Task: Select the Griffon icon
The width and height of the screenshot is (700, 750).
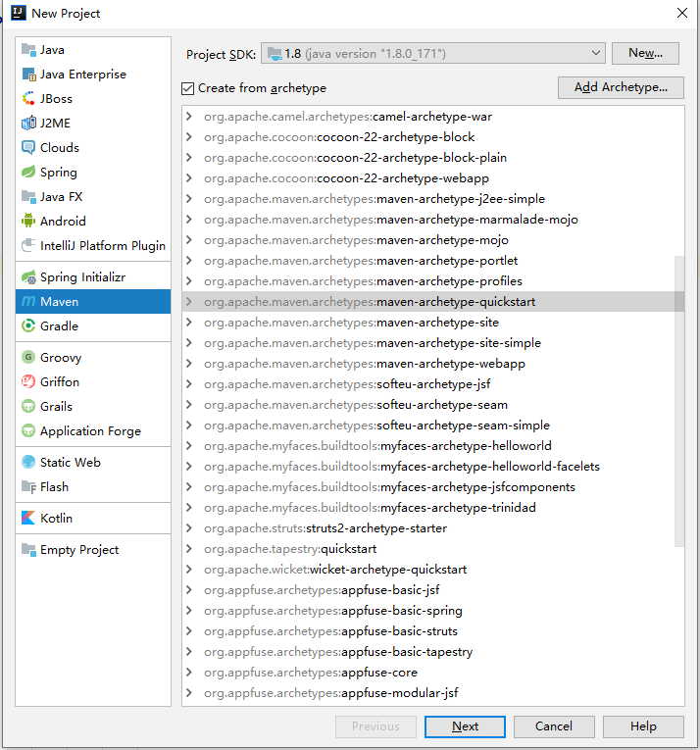Action: [28, 381]
